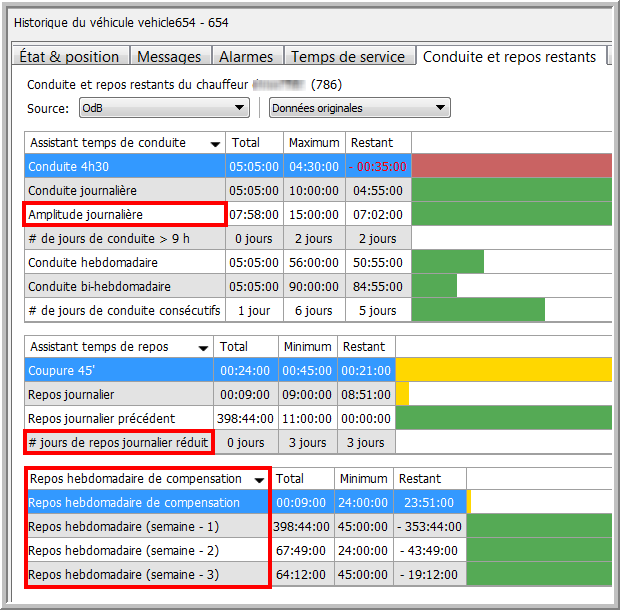Click the Amplitude journalière row

124,214
